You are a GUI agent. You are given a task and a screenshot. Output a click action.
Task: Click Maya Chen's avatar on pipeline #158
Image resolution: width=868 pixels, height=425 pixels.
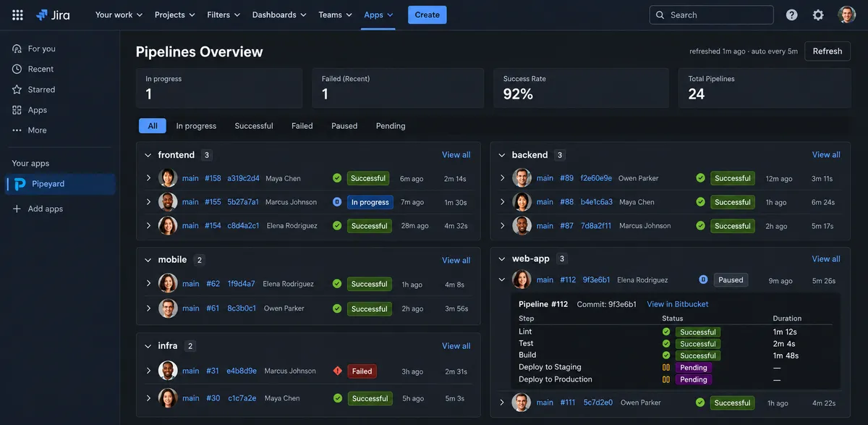168,178
